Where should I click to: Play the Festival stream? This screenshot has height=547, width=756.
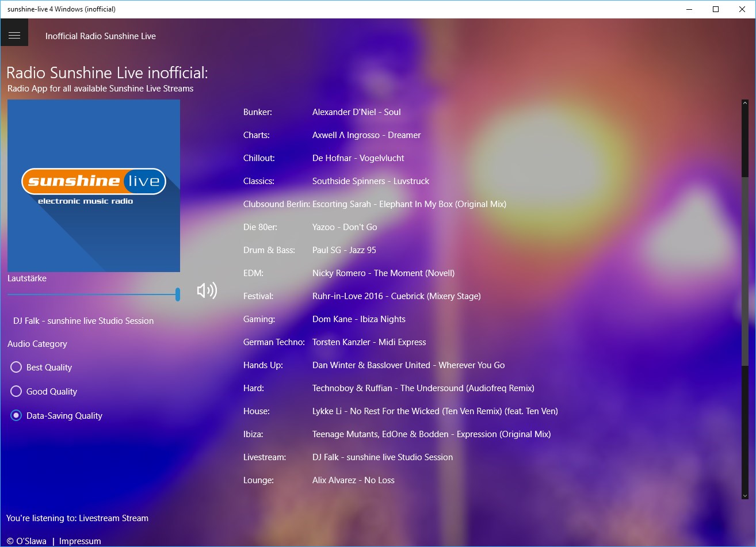[258, 296]
